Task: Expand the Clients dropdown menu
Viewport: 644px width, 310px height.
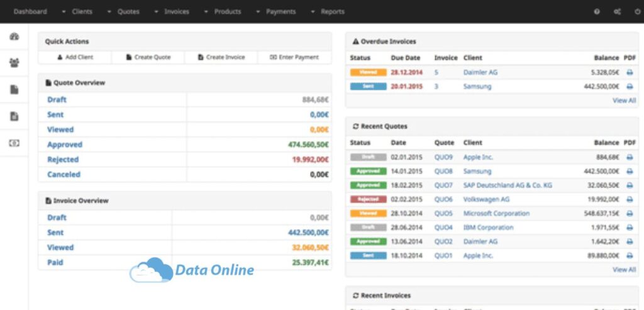Action: click(77, 11)
